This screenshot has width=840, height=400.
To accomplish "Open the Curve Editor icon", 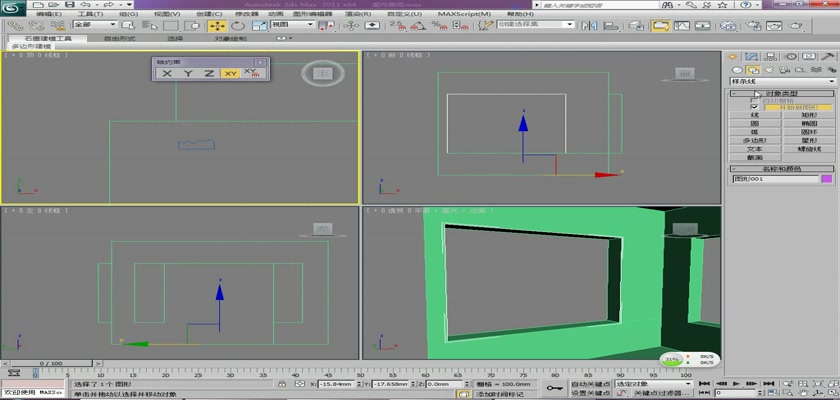I will [682, 25].
